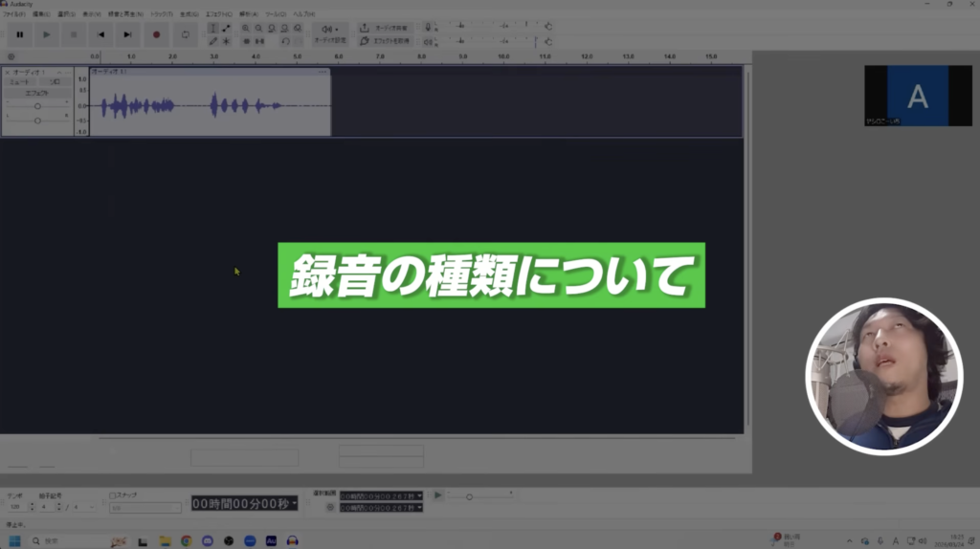Open the ファイル menu
Screen dimensions: 980x549
click(12, 14)
